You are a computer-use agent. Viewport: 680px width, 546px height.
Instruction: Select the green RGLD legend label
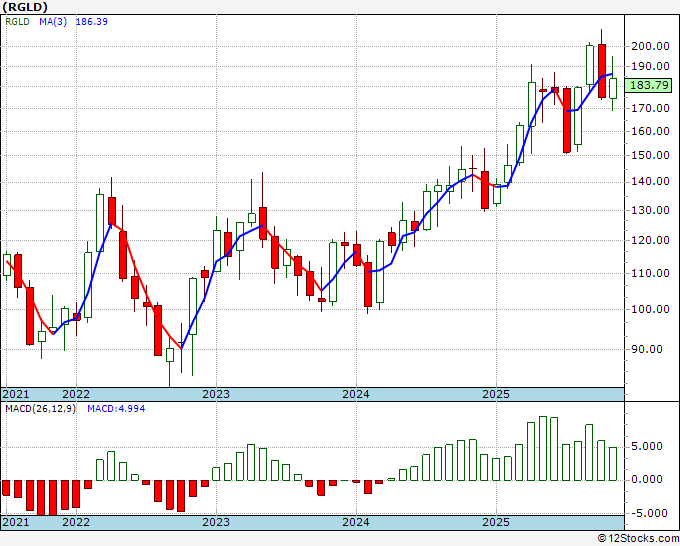coord(17,21)
